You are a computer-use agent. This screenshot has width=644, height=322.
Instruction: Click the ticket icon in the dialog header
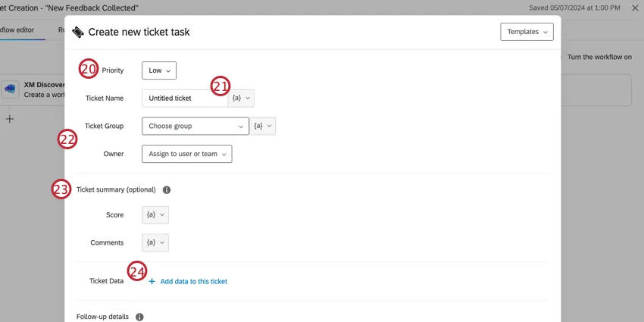pyautogui.click(x=77, y=33)
